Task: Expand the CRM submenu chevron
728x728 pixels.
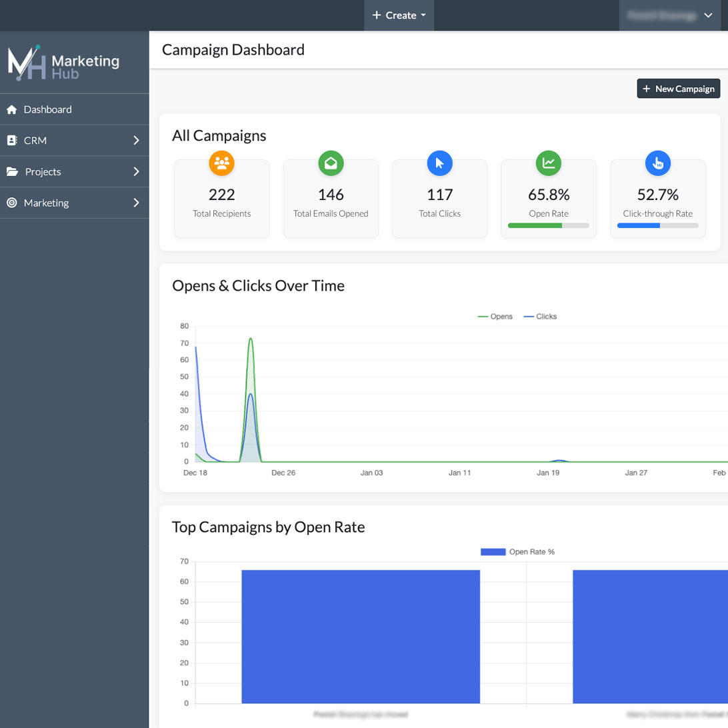Action: coord(136,141)
